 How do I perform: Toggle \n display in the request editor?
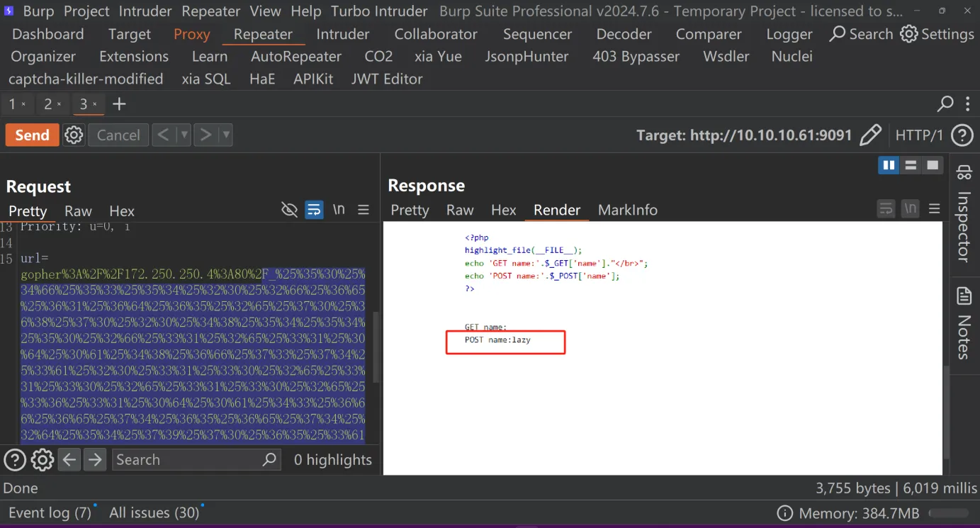click(x=339, y=209)
